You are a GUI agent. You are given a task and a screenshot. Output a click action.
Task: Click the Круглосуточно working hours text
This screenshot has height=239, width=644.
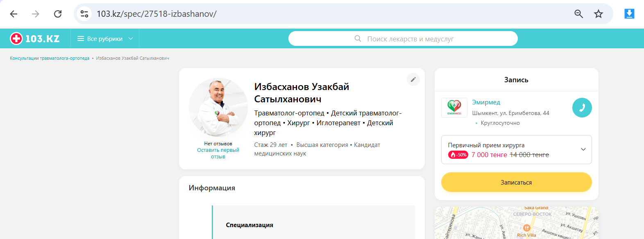point(500,123)
